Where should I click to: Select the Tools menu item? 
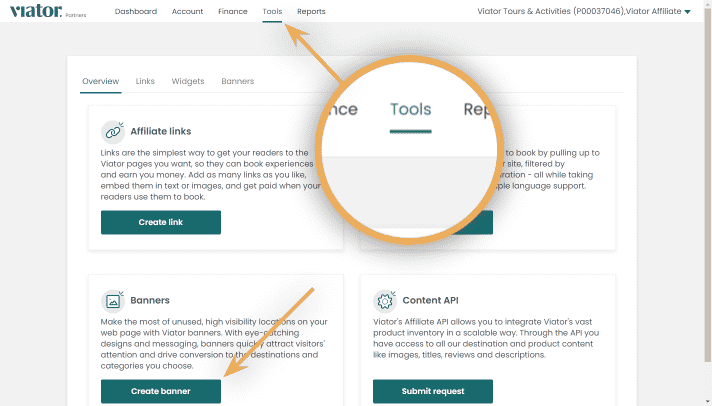[x=272, y=11]
